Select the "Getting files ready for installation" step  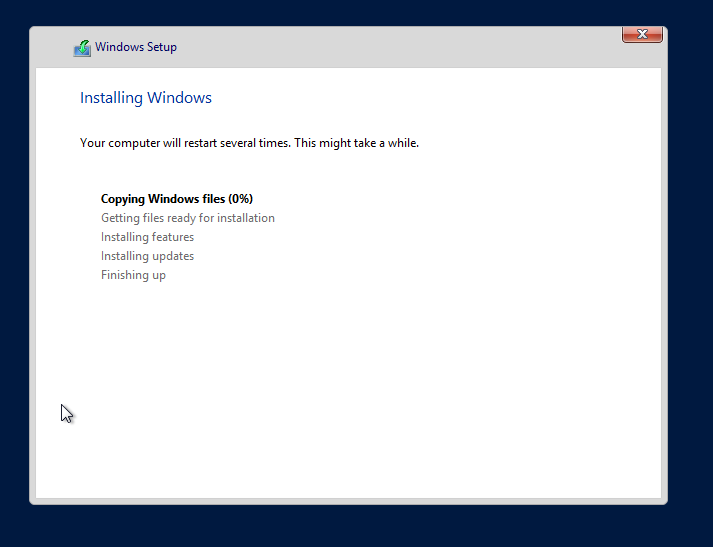(187, 218)
